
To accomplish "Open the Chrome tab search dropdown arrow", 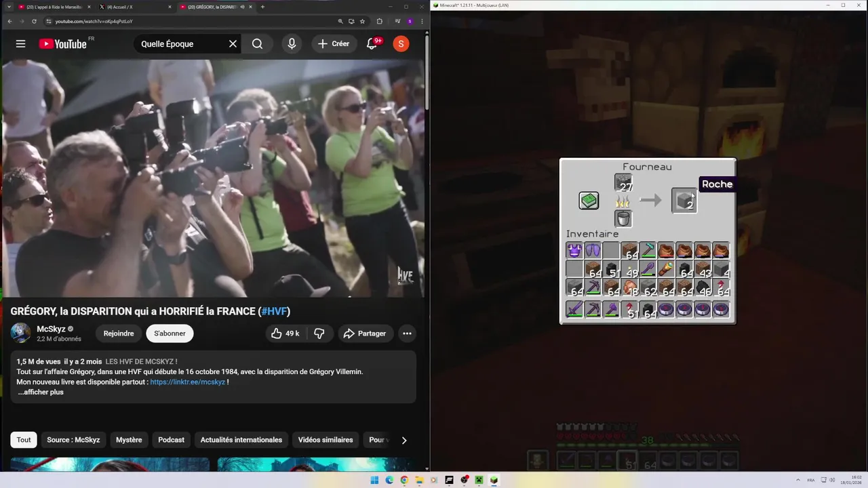I will pos(9,7).
